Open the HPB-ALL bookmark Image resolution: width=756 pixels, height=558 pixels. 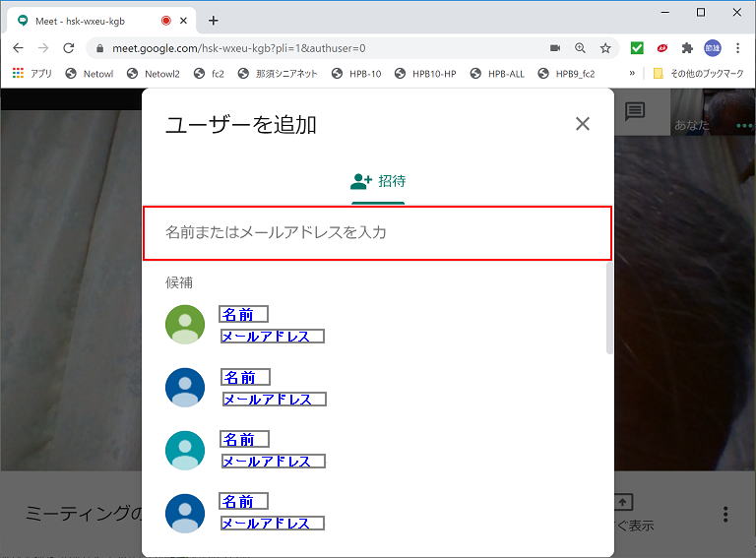click(497, 73)
